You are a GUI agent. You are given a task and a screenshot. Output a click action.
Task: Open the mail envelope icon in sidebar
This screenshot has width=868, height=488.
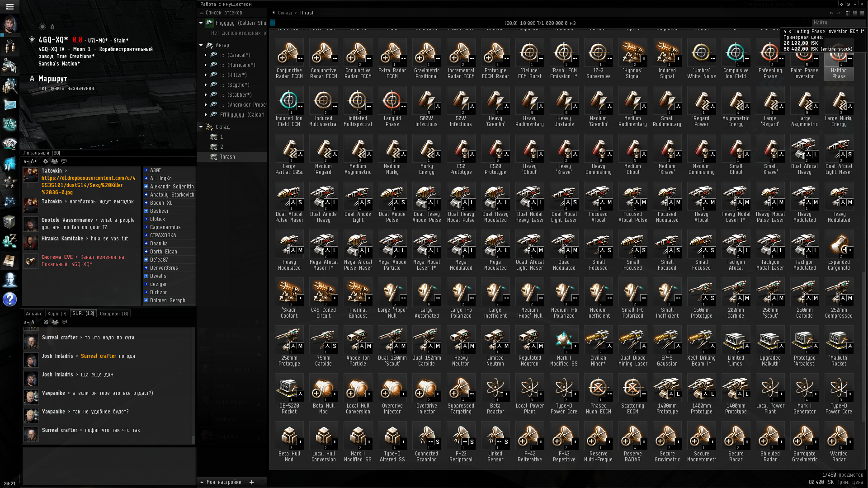[9, 105]
